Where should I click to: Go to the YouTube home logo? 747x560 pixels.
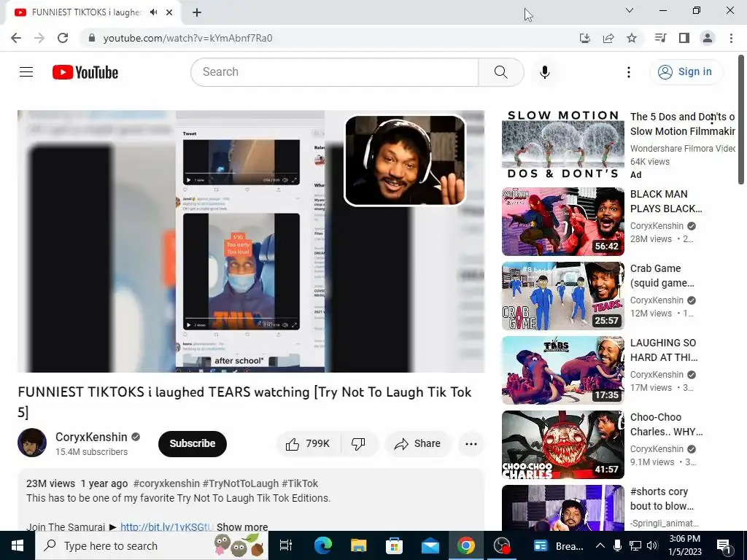(85, 72)
